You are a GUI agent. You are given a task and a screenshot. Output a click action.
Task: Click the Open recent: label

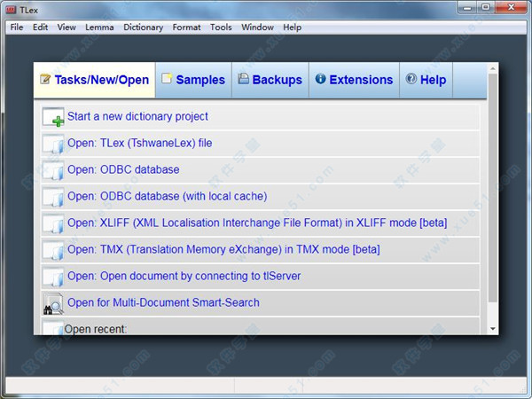coord(96,329)
